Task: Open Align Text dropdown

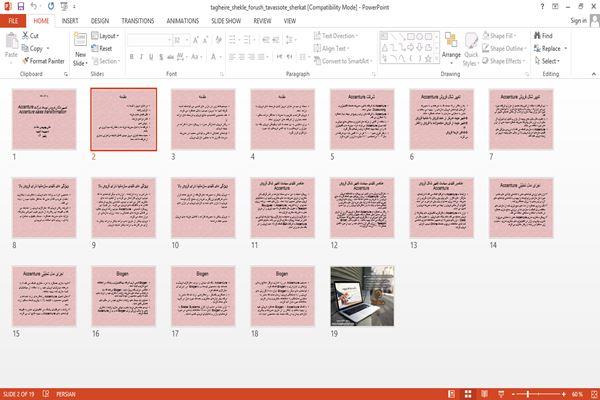Action: pyautogui.click(x=331, y=48)
